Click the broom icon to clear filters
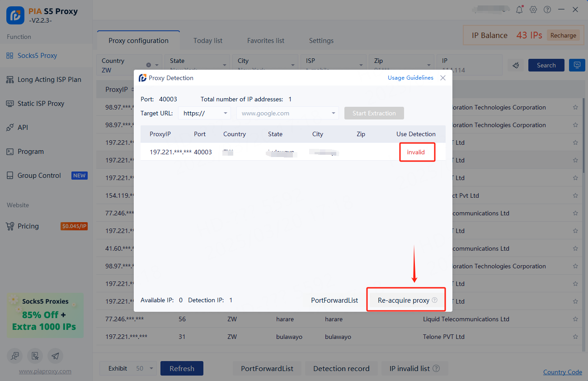 516,65
